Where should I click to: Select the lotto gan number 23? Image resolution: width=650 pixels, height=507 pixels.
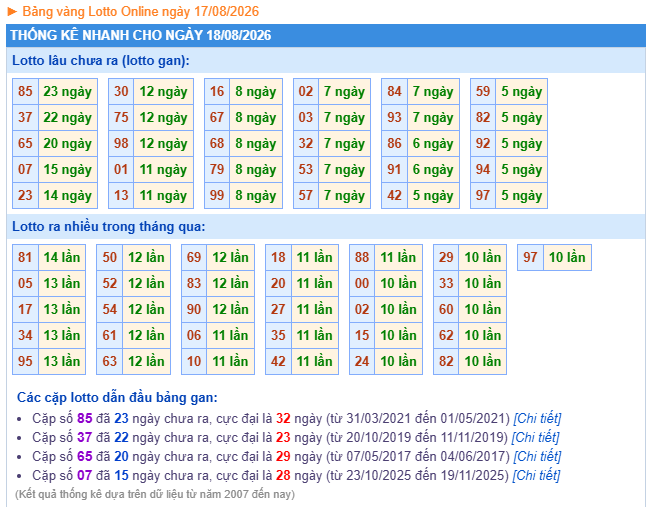tap(25, 195)
